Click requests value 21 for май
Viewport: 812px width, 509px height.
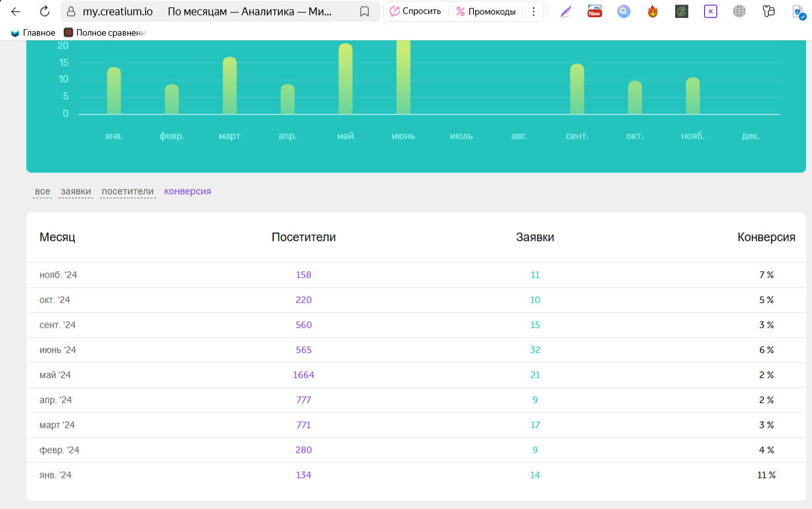click(535, 375)
